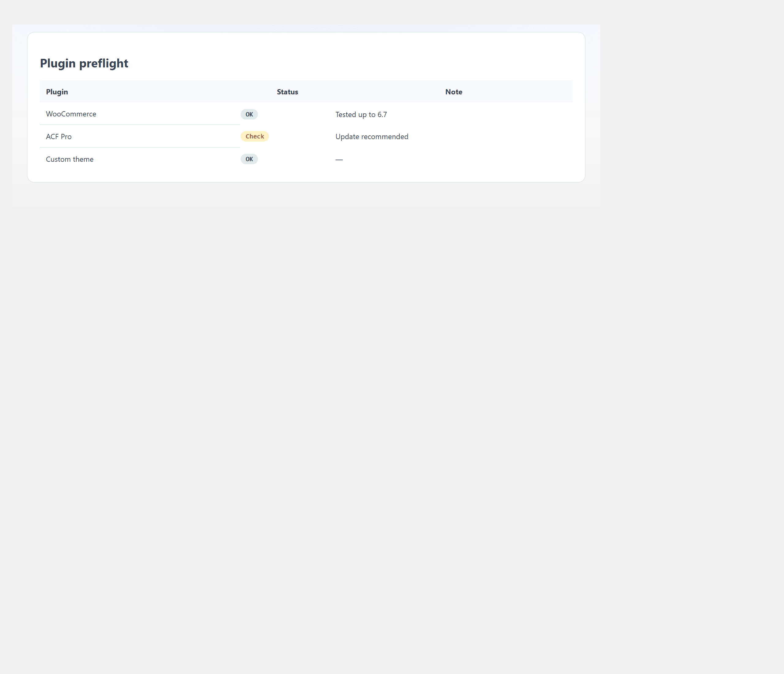
Task: Click the Check badge for ACF Pro
Action: [x=255, y=136]
